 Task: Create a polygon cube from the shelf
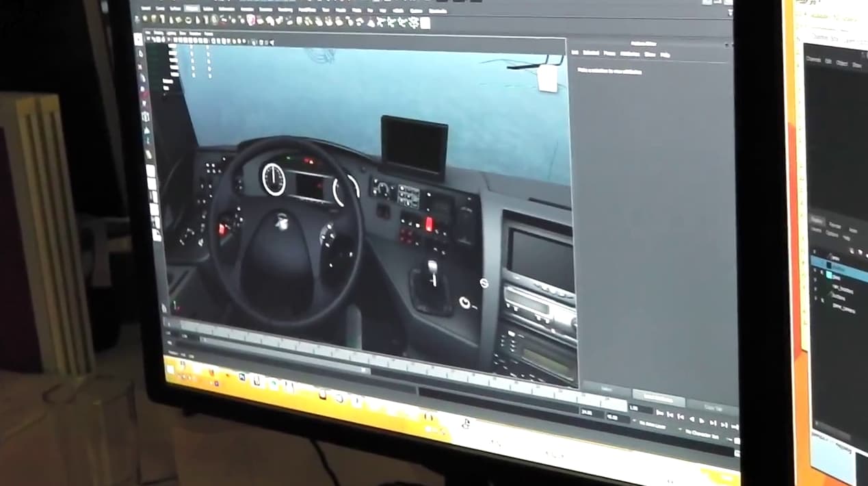pos(153,18)
